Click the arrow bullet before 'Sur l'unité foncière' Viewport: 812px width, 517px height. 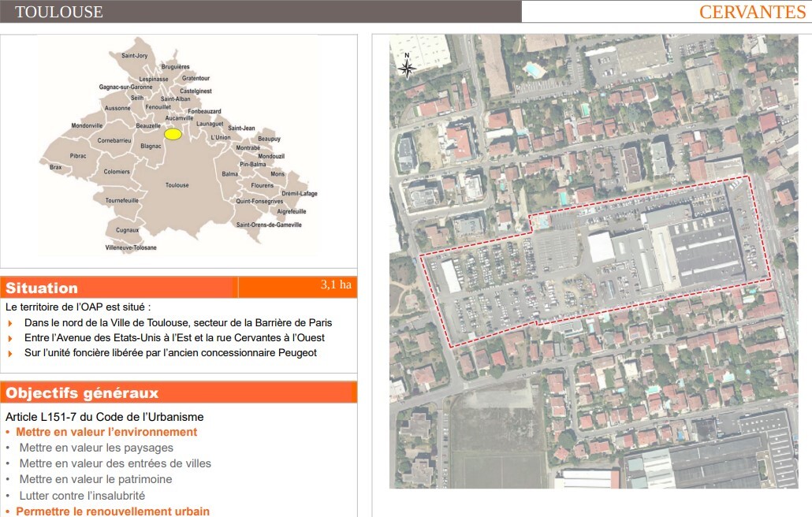point(10,353)
